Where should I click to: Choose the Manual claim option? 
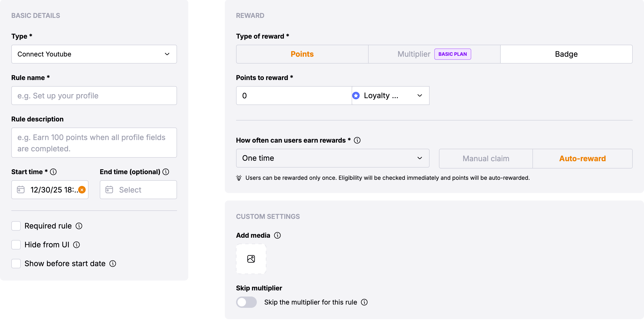coord(486,159)
